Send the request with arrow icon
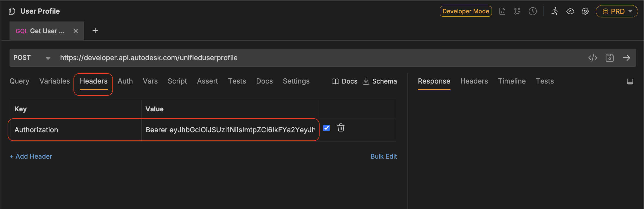The width and height of the screenshot is (644, 209). [627, 58]
